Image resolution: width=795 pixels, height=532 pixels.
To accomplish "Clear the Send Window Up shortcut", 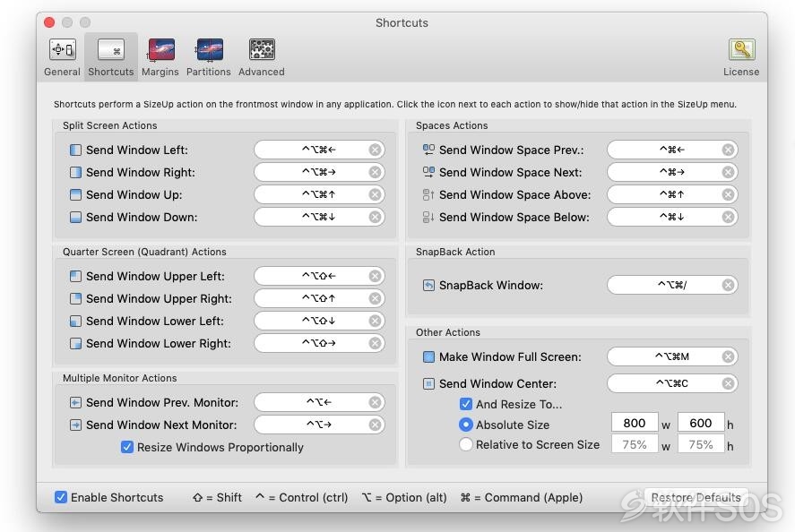I will click(375, 194).
